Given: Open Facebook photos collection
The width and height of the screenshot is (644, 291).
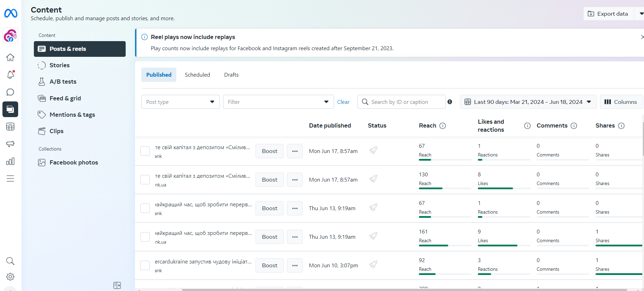Looking at the screenshot, I should coord(80,162).
